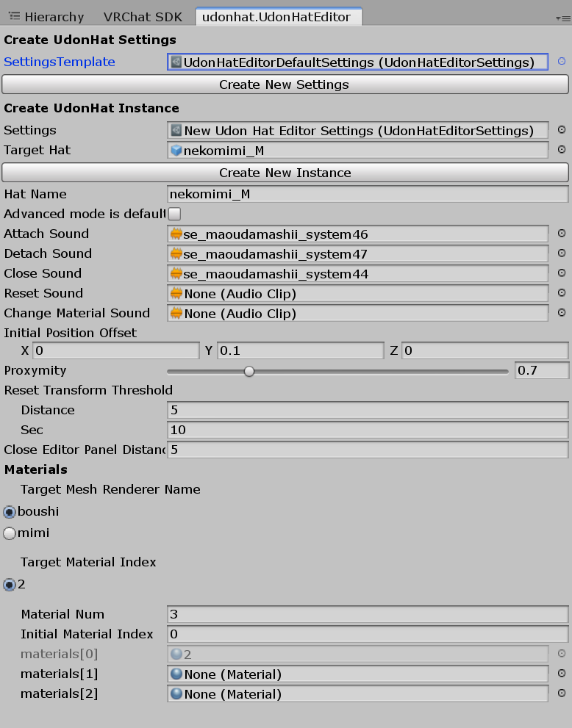This screenshot has height=728, width=572.
Task: Click the Initial Position Offset Z field
Action: coord(485,350)
